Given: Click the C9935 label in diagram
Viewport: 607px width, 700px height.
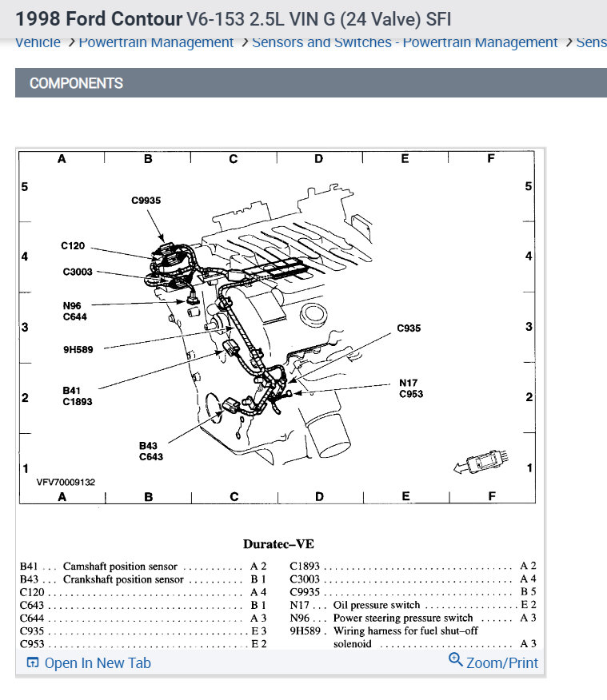Looking at the screenshot, I should click(x=146, y=201).
